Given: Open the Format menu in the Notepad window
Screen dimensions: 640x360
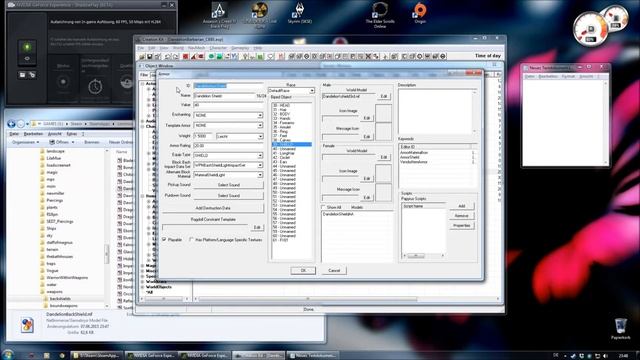Looking at the screenshot, I should pyautogui.click(x=568, y=76).
